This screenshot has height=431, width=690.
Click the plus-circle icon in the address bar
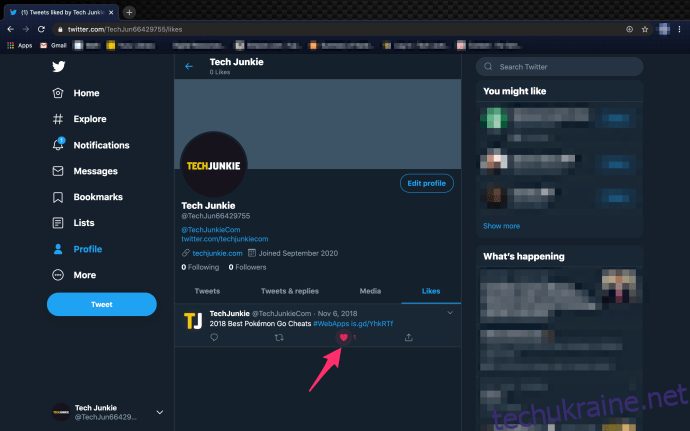[629, 29]
